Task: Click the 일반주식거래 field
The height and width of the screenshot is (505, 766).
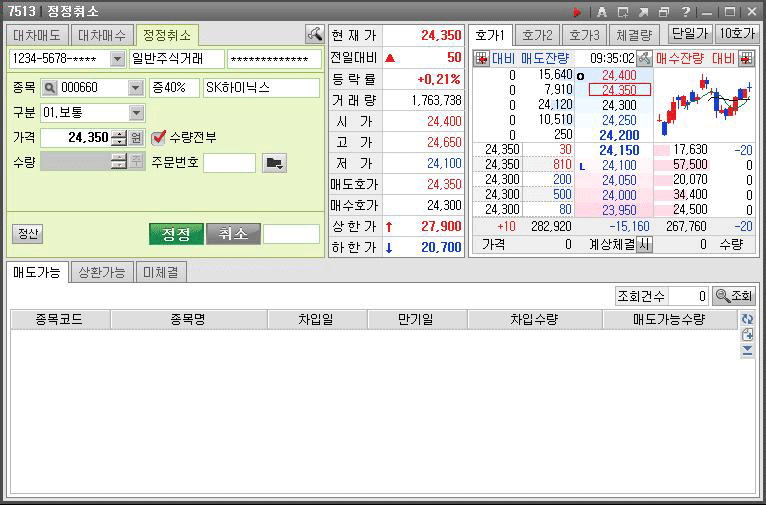Action: pos(176,59)
